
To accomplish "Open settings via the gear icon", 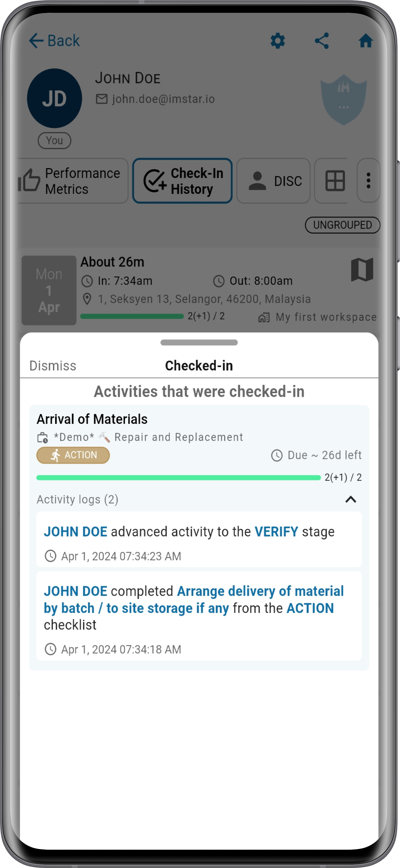I will tap(277, 41).
